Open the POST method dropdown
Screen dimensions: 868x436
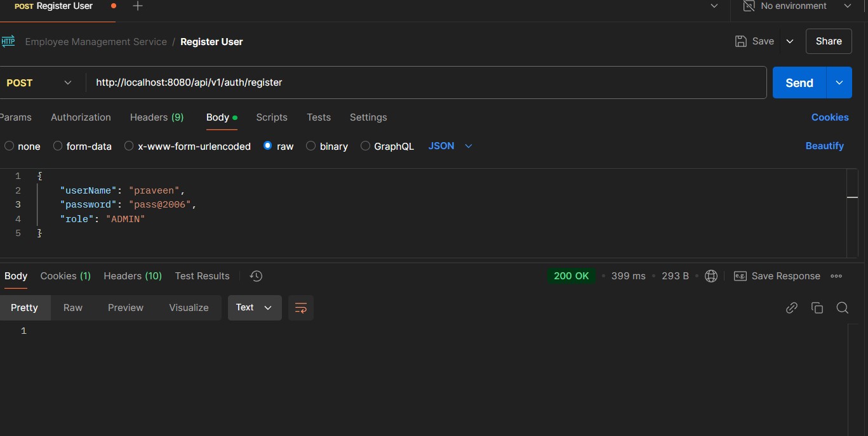pyautogui.click(x=39, y=83)
